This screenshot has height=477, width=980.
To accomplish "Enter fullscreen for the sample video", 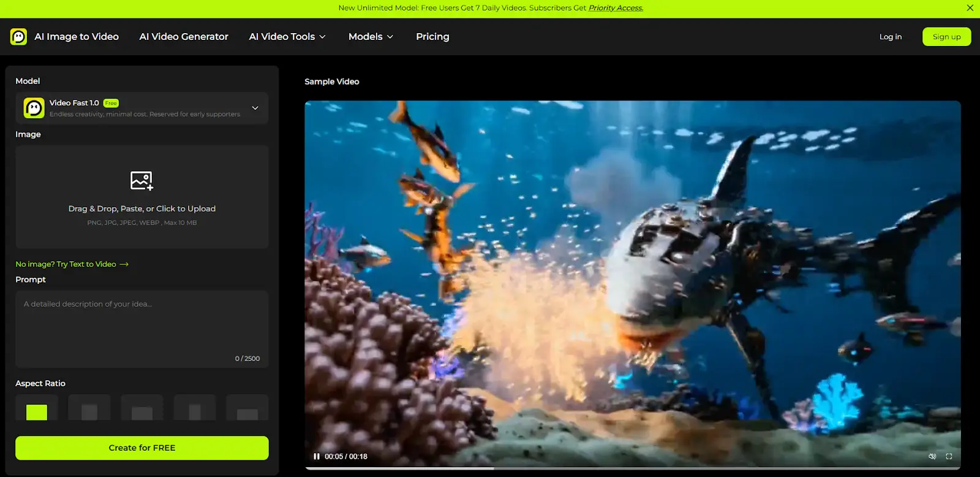I will (949, 456).
